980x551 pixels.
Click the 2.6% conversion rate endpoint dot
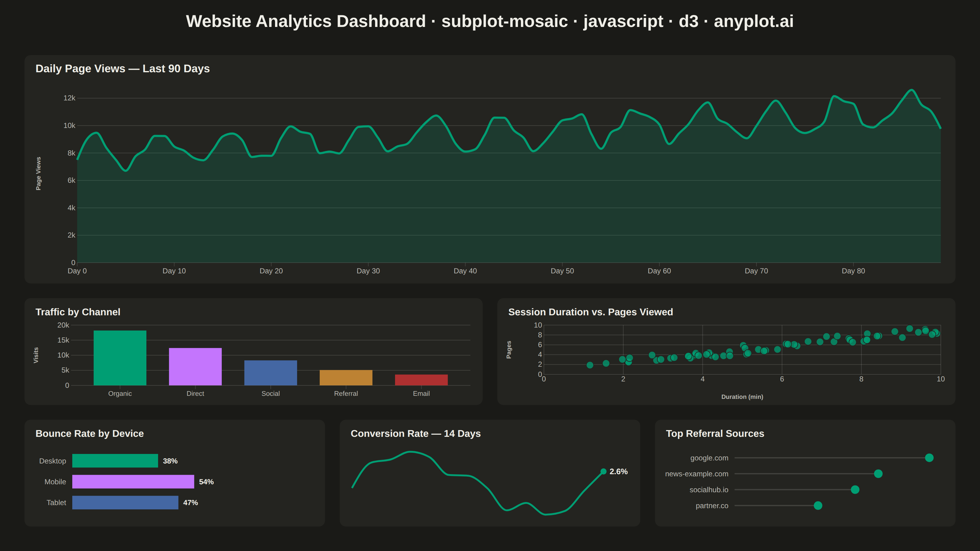[x=603, y=471]
